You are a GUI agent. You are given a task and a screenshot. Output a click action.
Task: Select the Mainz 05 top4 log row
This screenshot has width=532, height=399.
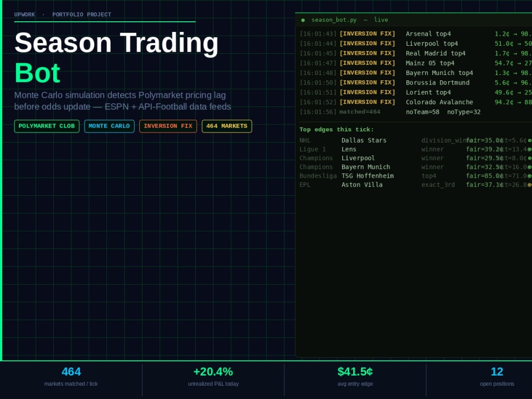(415, 63)
